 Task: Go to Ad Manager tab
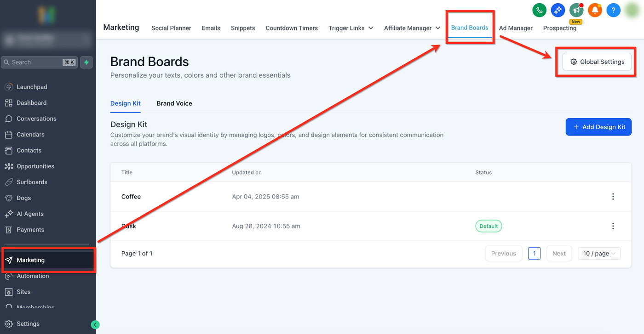[x=516, y=28]
